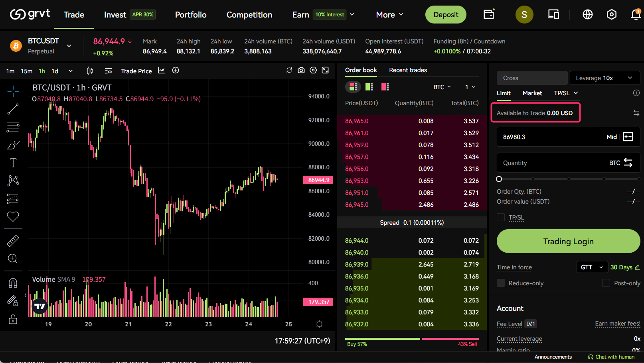Select the crosshair cursor tool on chart toolbar
Screen dimensions: 644x363
click(13, 91)
